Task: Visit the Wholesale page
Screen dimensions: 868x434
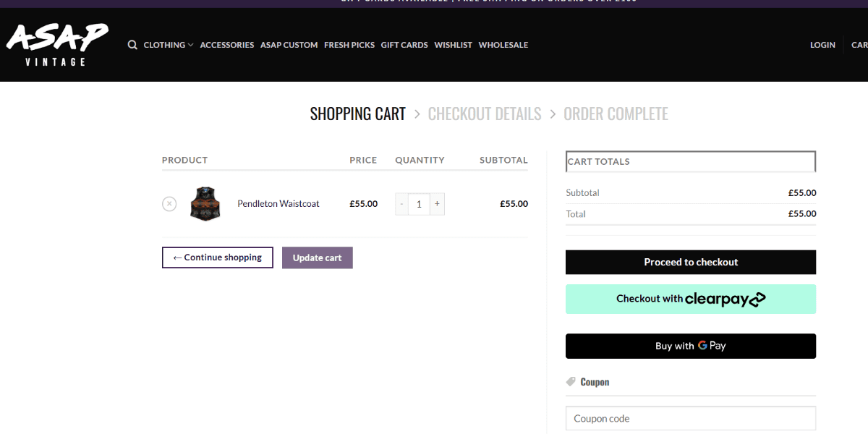Action: (x=503, y=45)
